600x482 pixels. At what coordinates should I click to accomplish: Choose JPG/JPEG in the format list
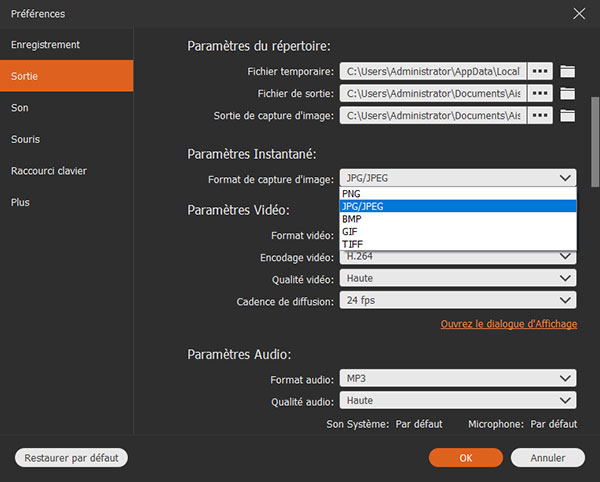[x=458, y=206]
